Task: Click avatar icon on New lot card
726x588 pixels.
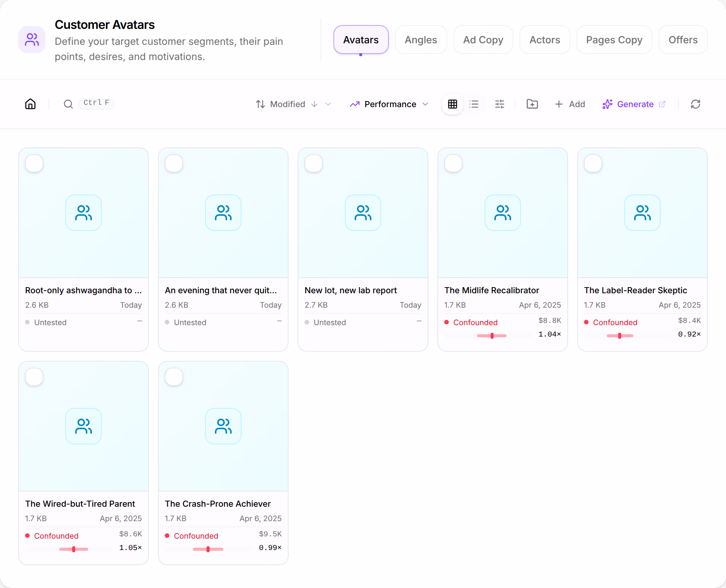Action: pos(363,213)
